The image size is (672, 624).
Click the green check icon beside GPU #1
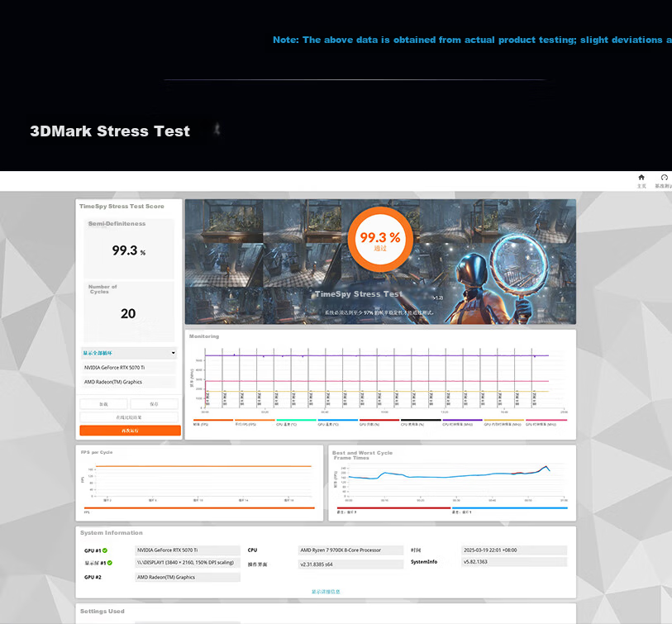105,550
